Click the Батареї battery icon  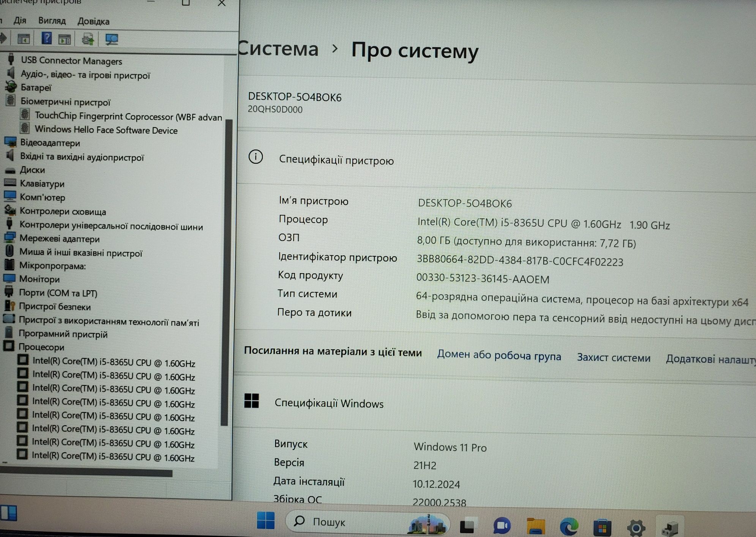coord(11,87)
